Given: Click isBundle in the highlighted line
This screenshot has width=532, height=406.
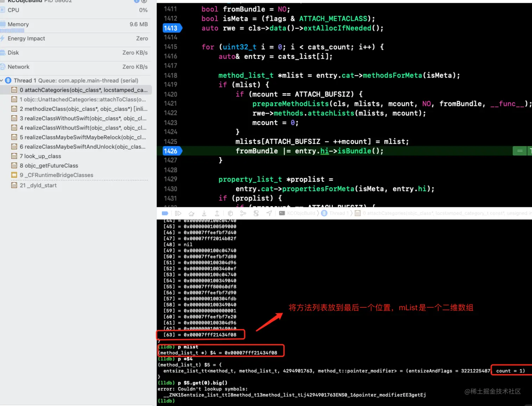Looking at the screenshot, I should [354, 151].
